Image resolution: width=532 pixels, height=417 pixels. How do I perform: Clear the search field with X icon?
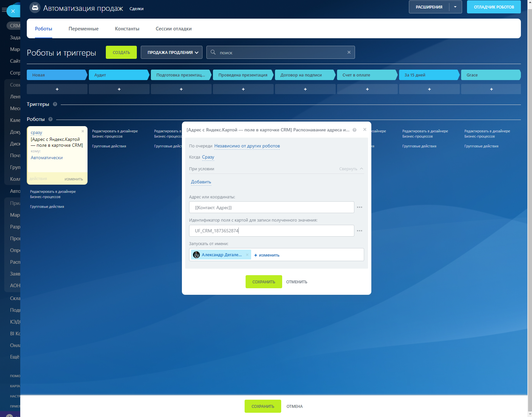(x=349, y=52)
